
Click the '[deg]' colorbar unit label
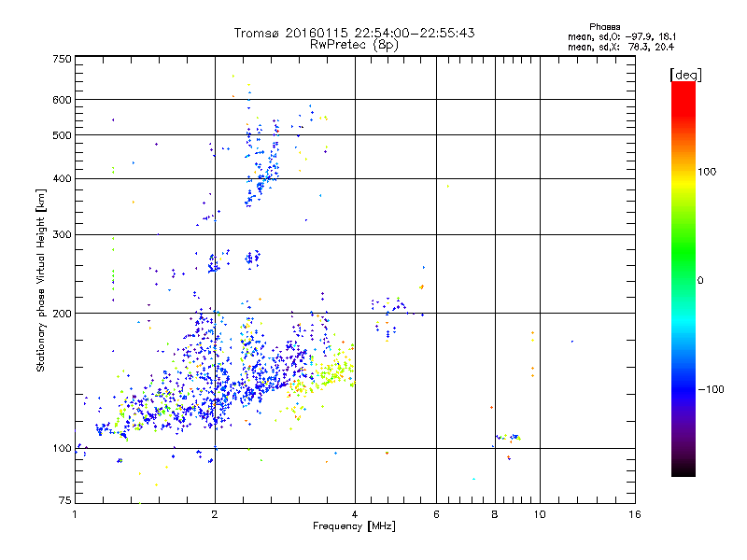[x=685, y=75]
